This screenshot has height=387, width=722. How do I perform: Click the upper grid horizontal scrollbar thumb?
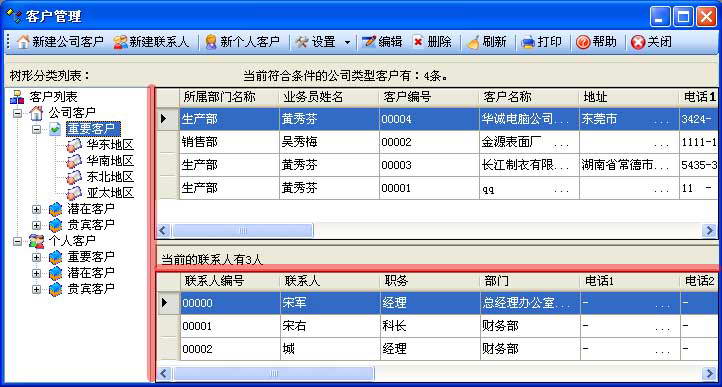(x=242, y=230)
